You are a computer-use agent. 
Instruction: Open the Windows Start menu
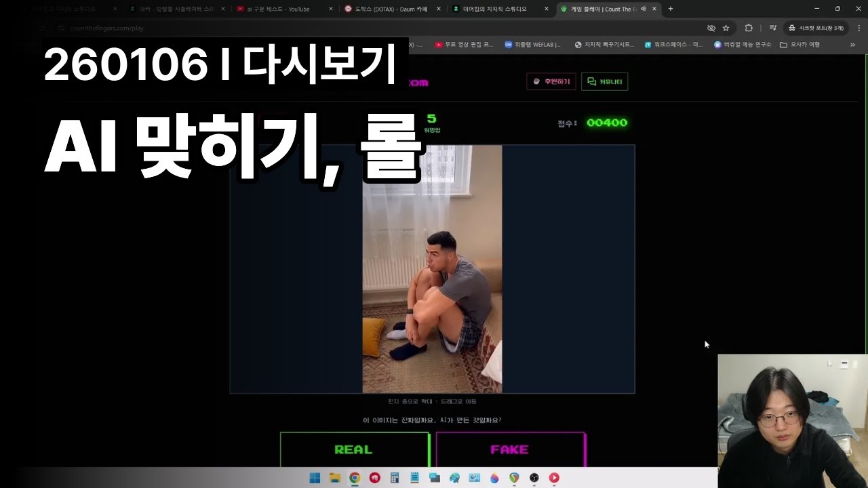[x=315, y=478]
